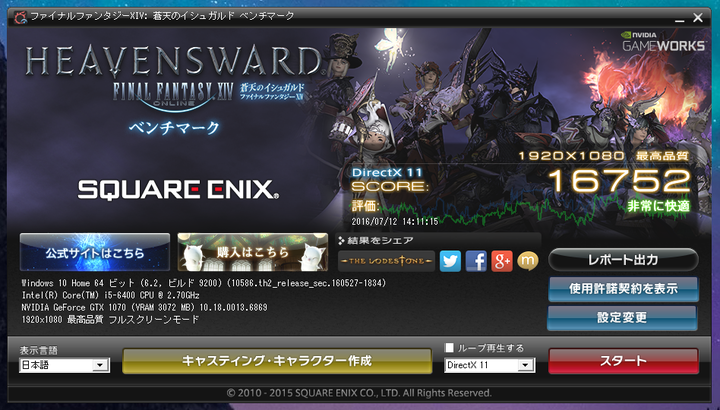Click the Intel Core i5-6400 CPU line

(110, 295)
